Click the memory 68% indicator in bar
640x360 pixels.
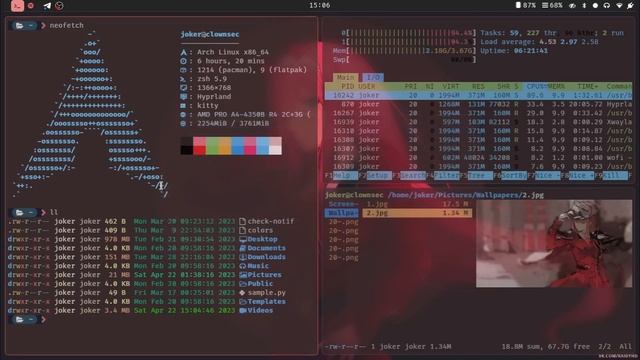(x=552, y=5)
